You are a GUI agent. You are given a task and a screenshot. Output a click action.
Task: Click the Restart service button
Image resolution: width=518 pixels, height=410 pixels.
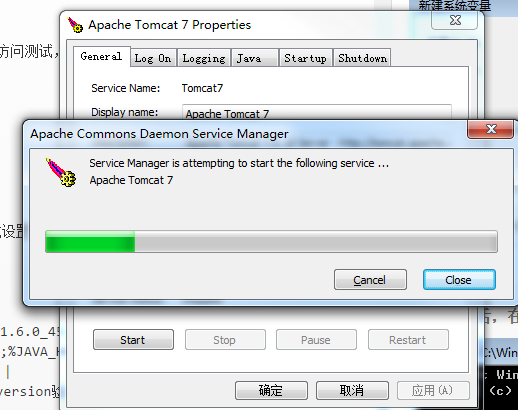(x=408, y=340)
